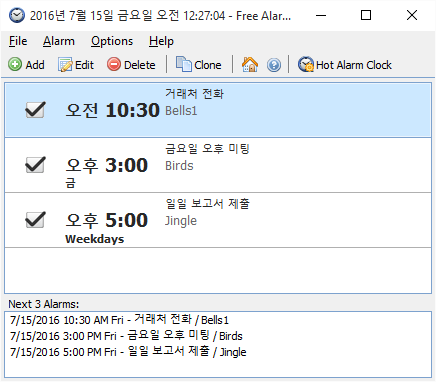
Task: Click the 7/15/2016 5:00 PM next alarm line
Action: pos(128,352)
